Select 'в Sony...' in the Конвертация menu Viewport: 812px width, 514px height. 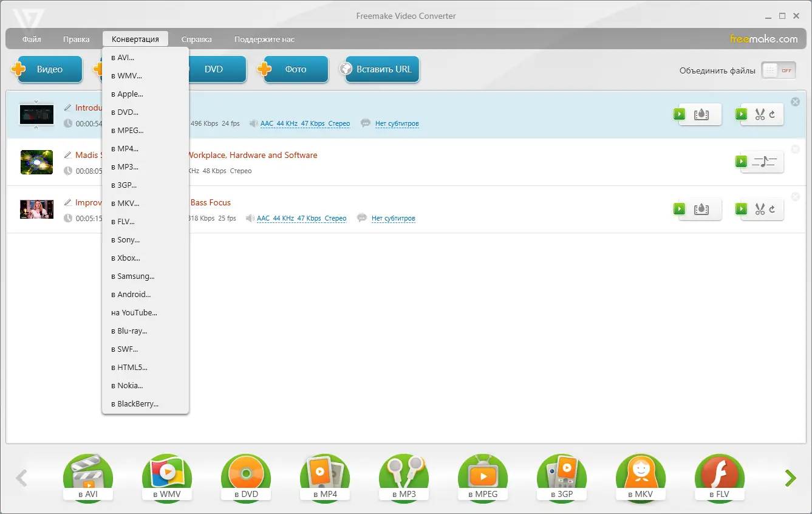point(146,240)
